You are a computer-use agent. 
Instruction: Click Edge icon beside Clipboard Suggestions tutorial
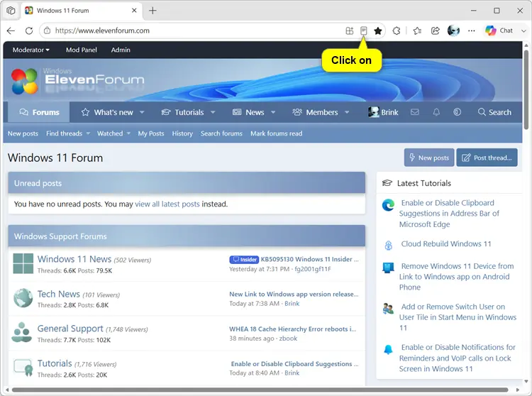tap(388, 205)
